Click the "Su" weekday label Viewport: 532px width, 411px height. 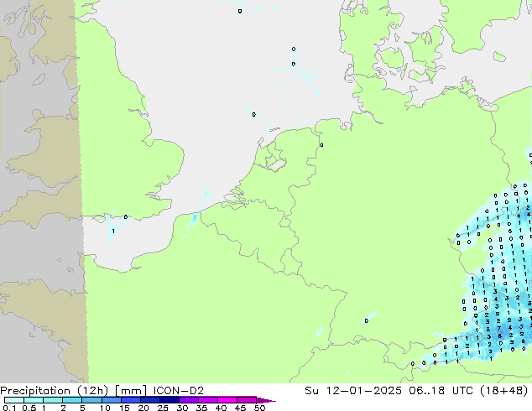312,391
